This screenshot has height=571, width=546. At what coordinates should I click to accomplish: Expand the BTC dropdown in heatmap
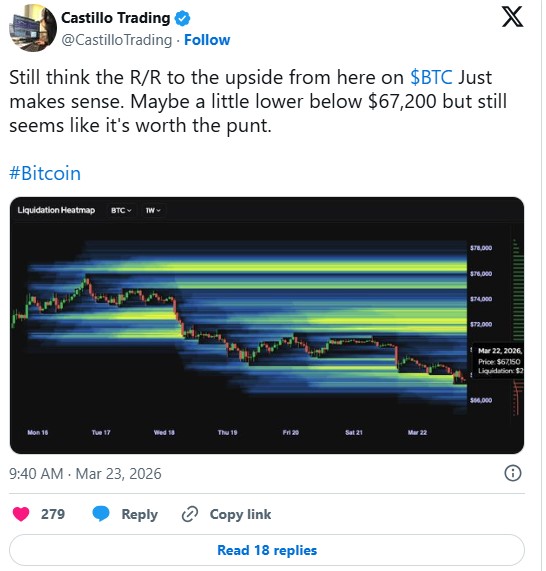tap(121, 210)
